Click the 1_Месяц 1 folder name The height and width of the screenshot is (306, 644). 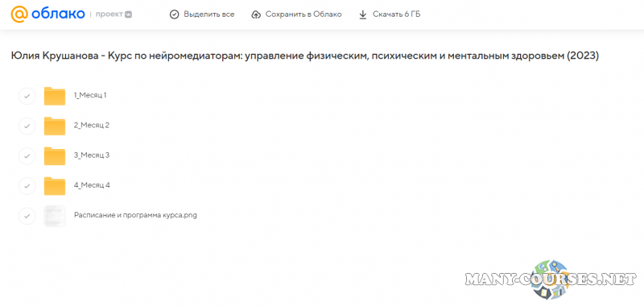click(x=90, y=95)
